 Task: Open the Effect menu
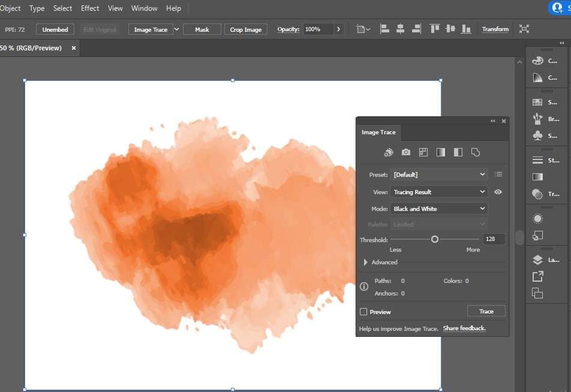90,8
